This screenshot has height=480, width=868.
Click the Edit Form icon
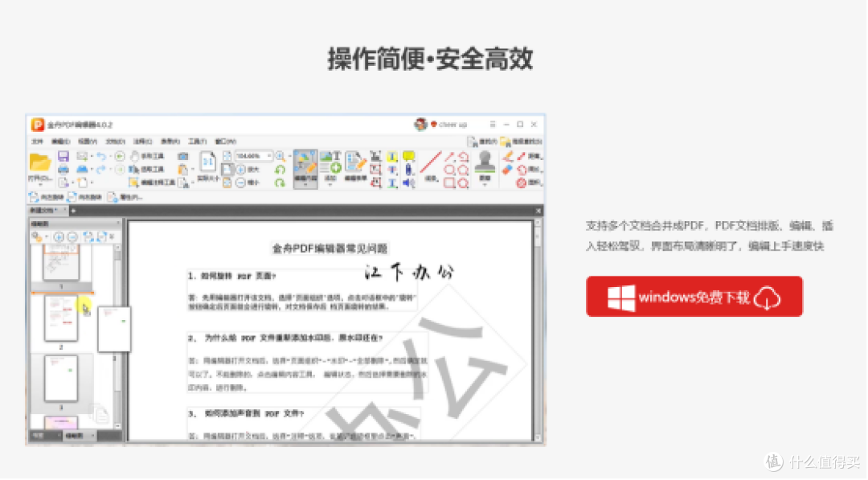point(356,161)
